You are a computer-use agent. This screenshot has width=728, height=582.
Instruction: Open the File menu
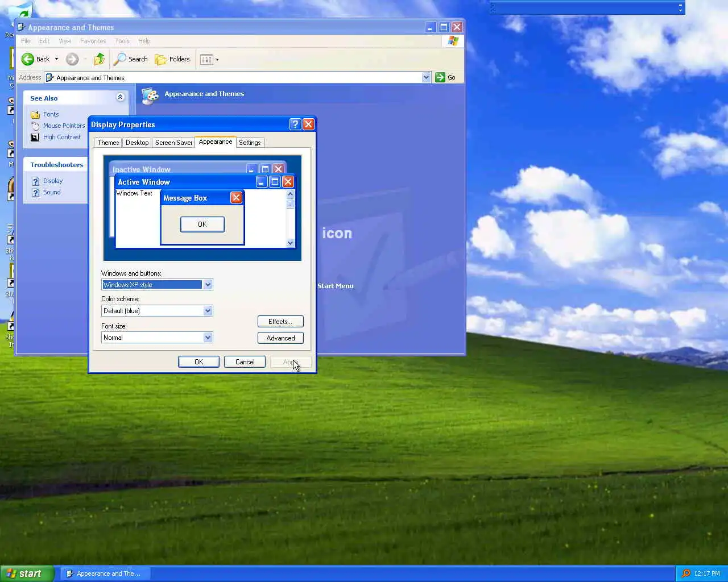tap(26, 41)
